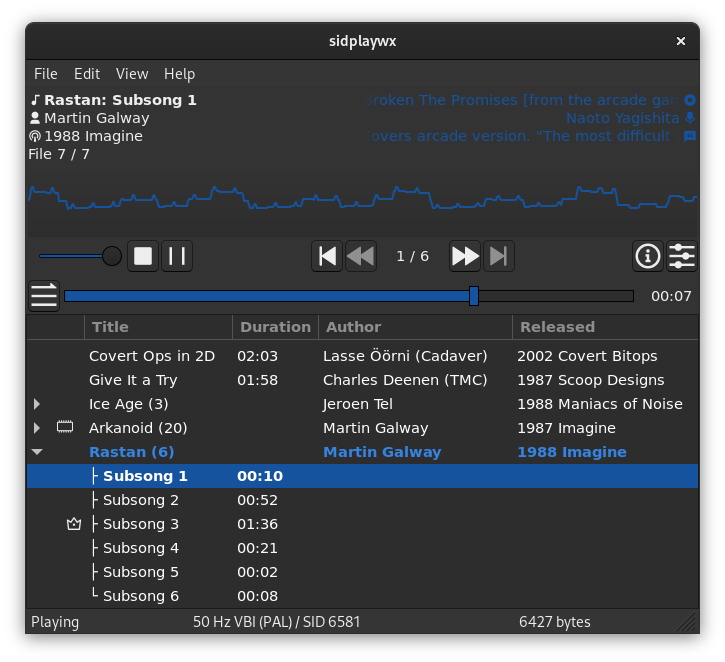Click the disc icon after Broken The Promises
Image resolution: width=725 pixels, height=662 pixels.
pos(690,100)
